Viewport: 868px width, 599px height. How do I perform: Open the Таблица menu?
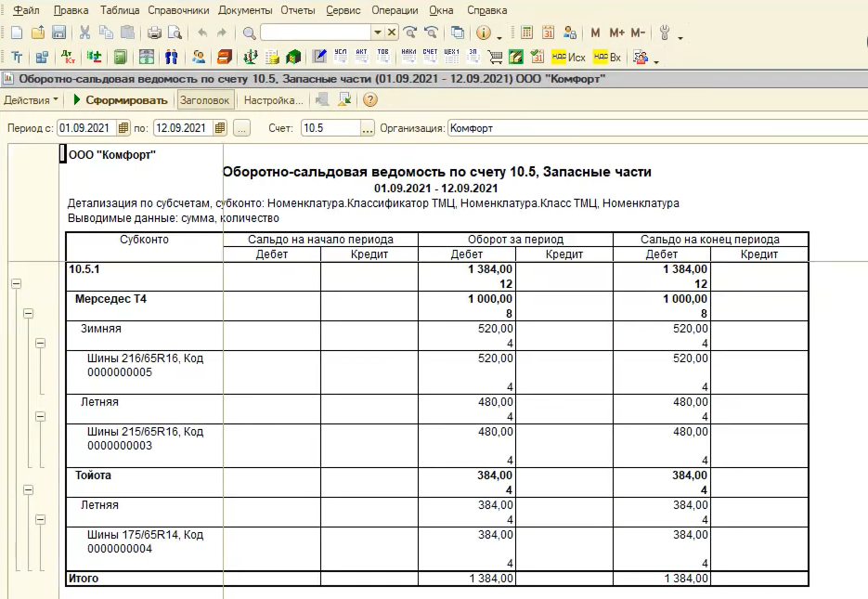pyautogui.click(x=119, y=10)
